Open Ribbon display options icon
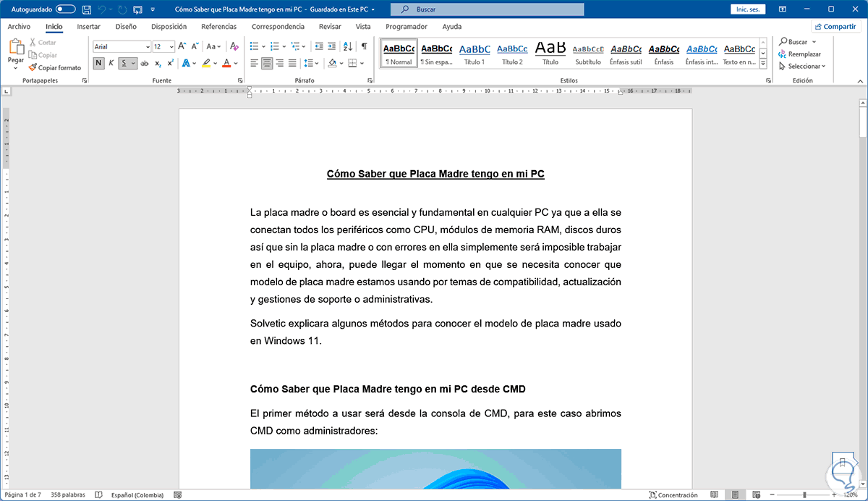 pos(782,9)
